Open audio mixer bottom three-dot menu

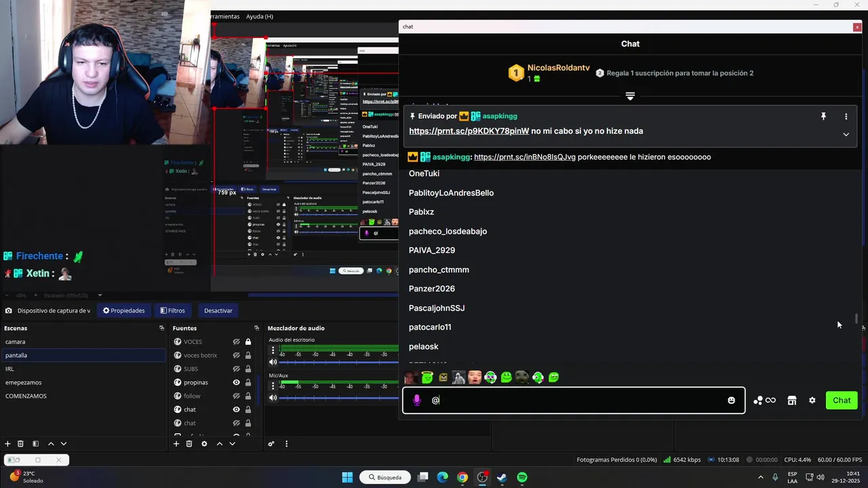tap(286, 443)
